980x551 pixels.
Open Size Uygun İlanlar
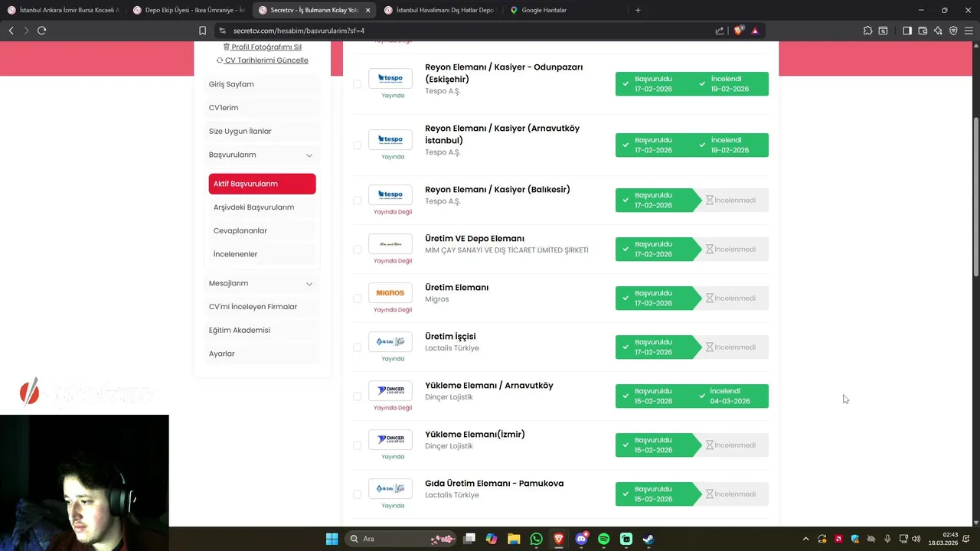click(262, 132)
